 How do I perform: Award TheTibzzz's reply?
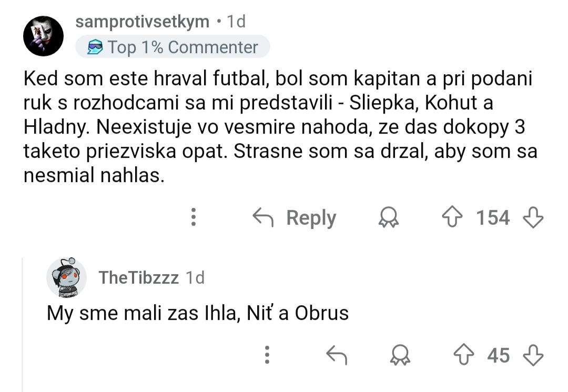400,356
